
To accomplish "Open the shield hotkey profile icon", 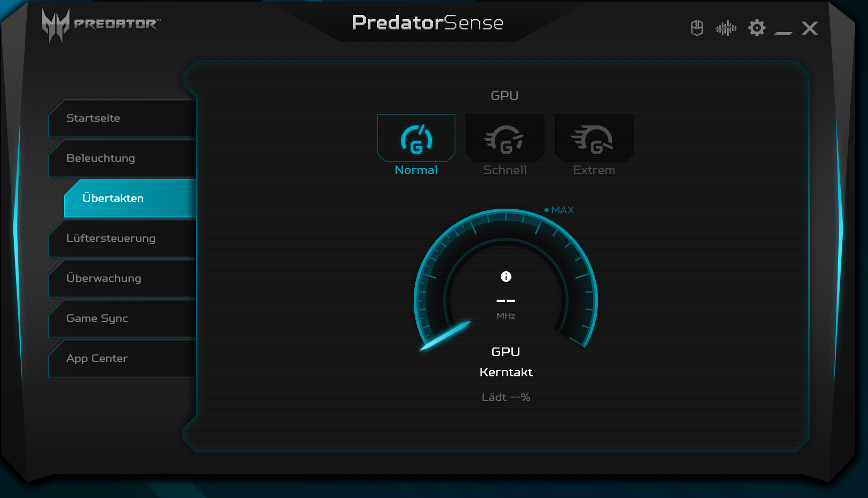I will [x=697, y=28].
